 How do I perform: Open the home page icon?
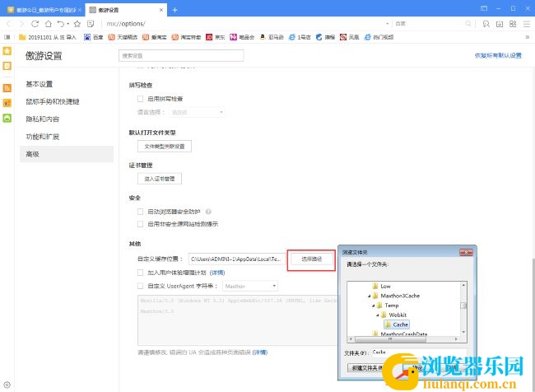(49, 24)
